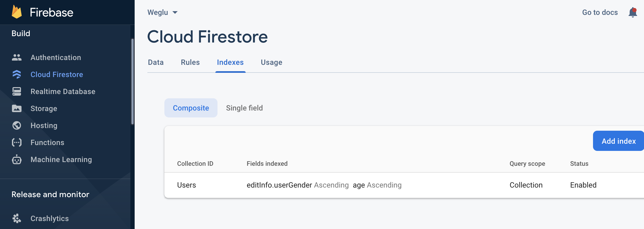Select the Composite index type

click(191, 108)
